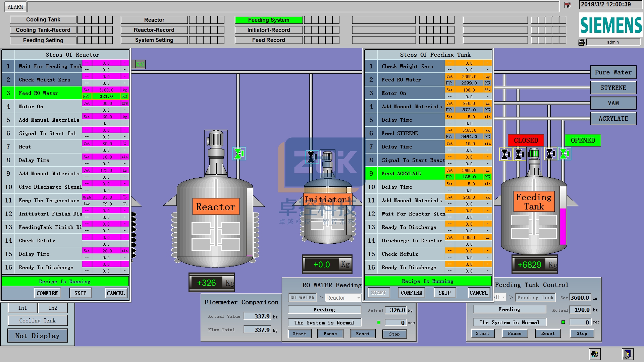Viewport: 644px width, 362px height.
Task: Click the green valve beside the Reactor motor
Action: pos(239,154)
